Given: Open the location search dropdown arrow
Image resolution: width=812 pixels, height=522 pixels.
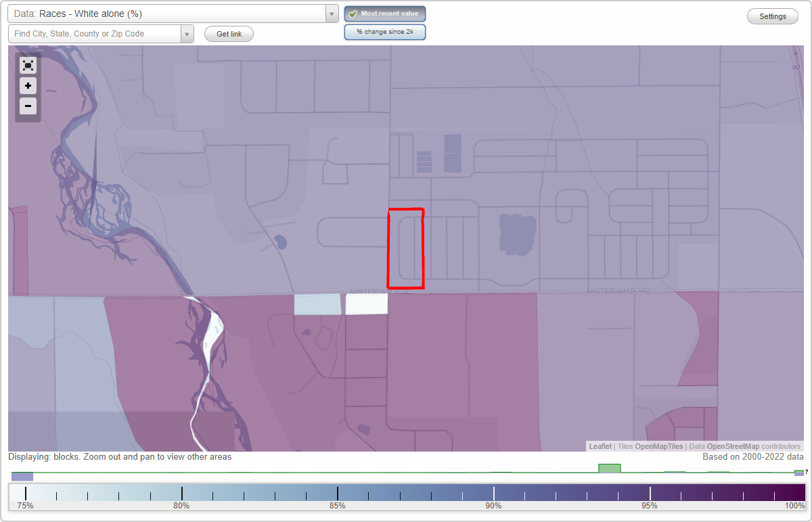Looking at the screenshot, I should tap(187, 34).
